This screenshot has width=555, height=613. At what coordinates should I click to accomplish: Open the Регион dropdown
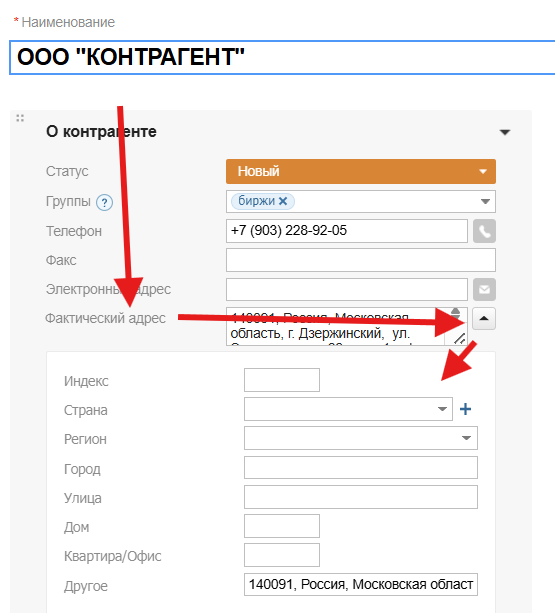361,438
